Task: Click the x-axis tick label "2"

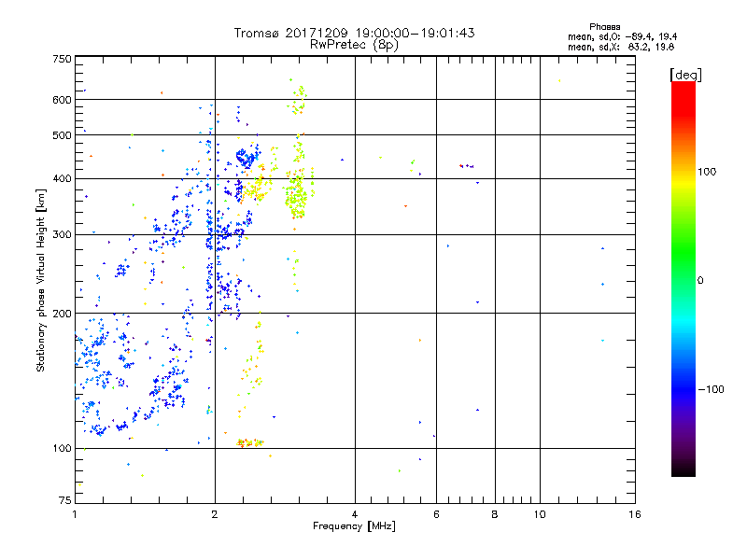Action: 215,514
